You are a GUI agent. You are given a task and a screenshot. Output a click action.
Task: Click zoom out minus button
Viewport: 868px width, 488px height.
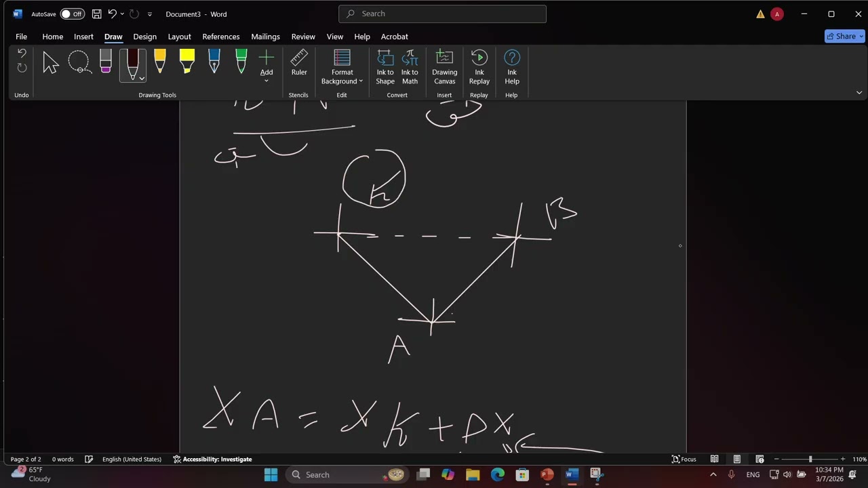pyautogui.click(x=776, y=459)
